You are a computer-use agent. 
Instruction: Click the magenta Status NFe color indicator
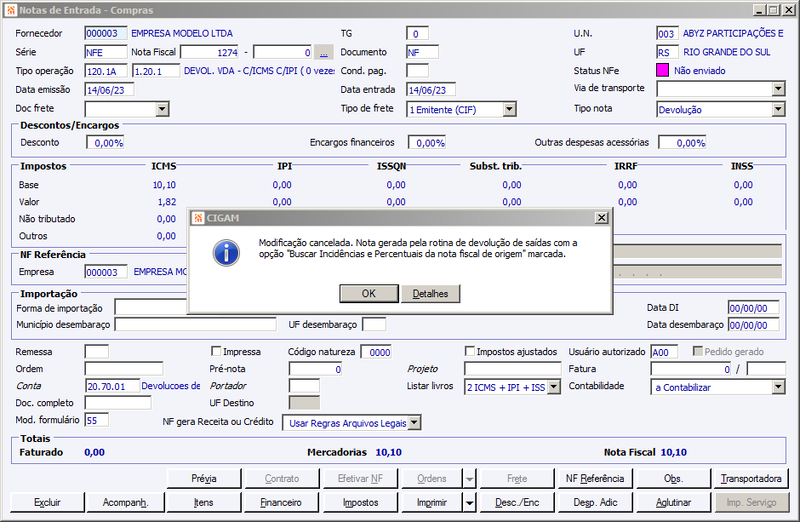[662, 70]
